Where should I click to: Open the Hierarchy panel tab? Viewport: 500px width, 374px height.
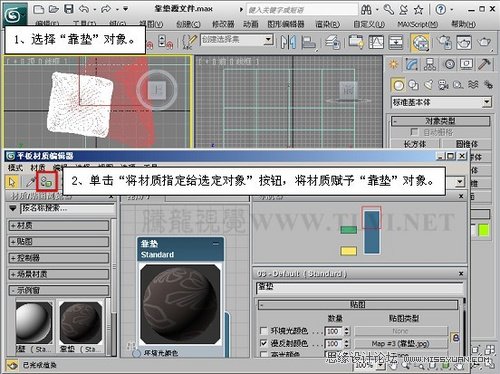coord(430,64)
